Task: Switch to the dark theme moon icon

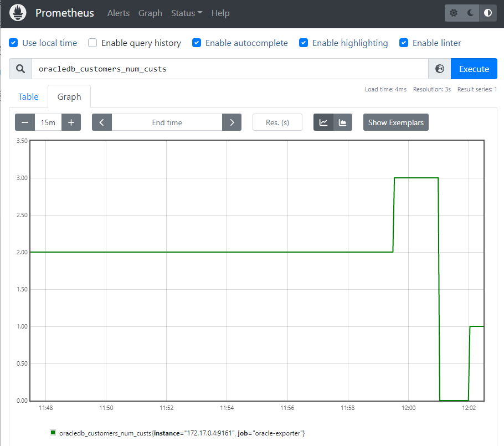Action: click(x=471, y=13)
